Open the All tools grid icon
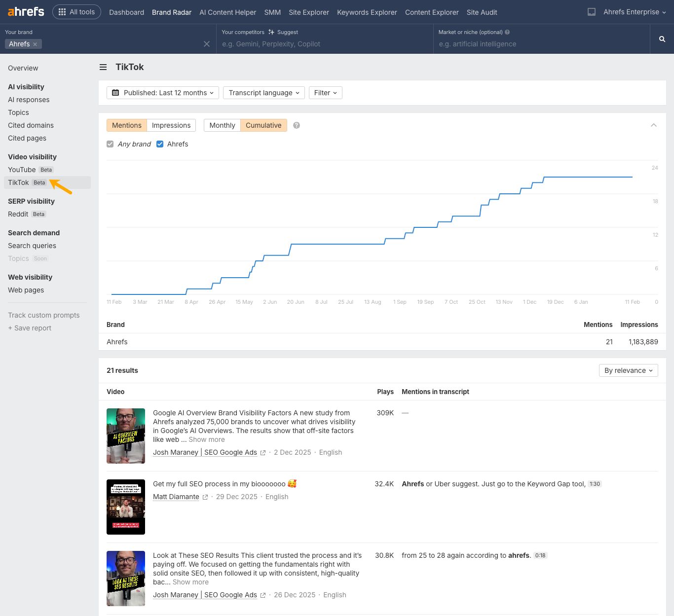Screen dimensions: 674x616 tap(61, 12)
